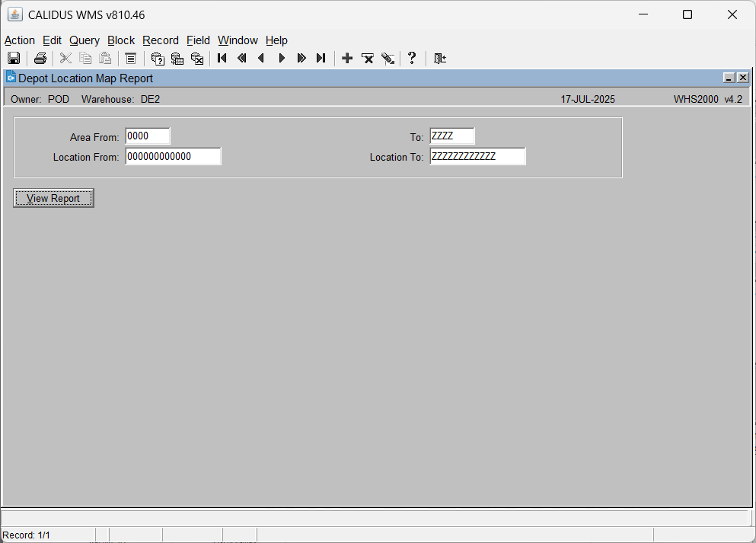Open the Action menu

pyautogui.click(x=20, y=40)
